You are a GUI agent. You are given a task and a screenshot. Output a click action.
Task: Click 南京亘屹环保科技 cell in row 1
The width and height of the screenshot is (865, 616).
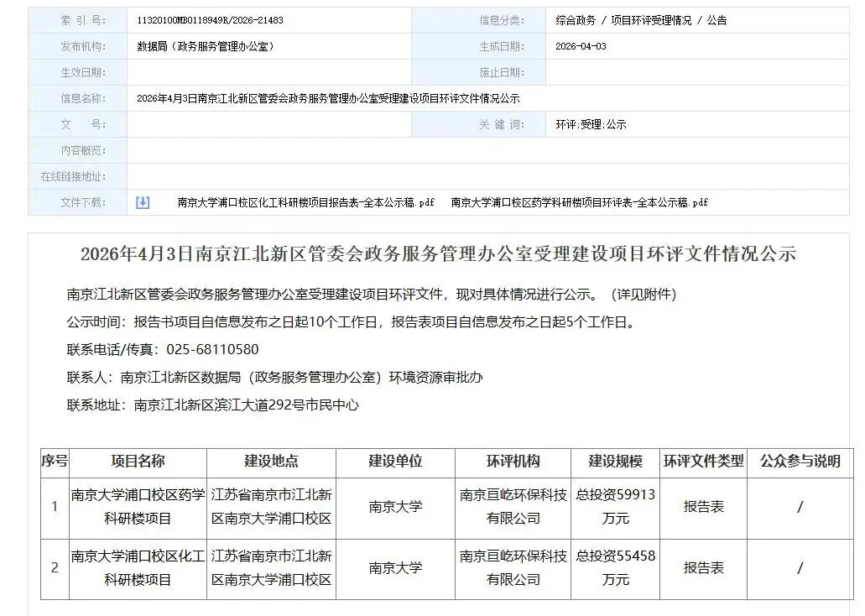pos(513,508)
